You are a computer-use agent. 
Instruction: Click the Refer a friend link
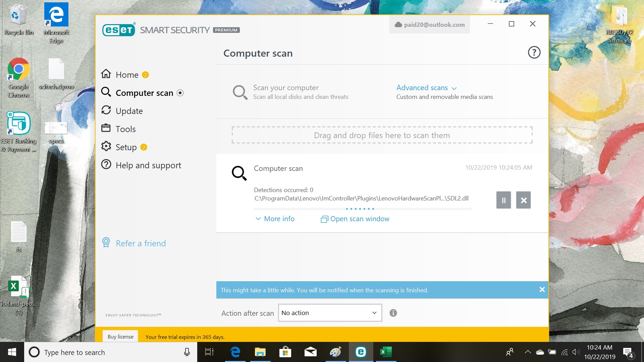[134, 243]
